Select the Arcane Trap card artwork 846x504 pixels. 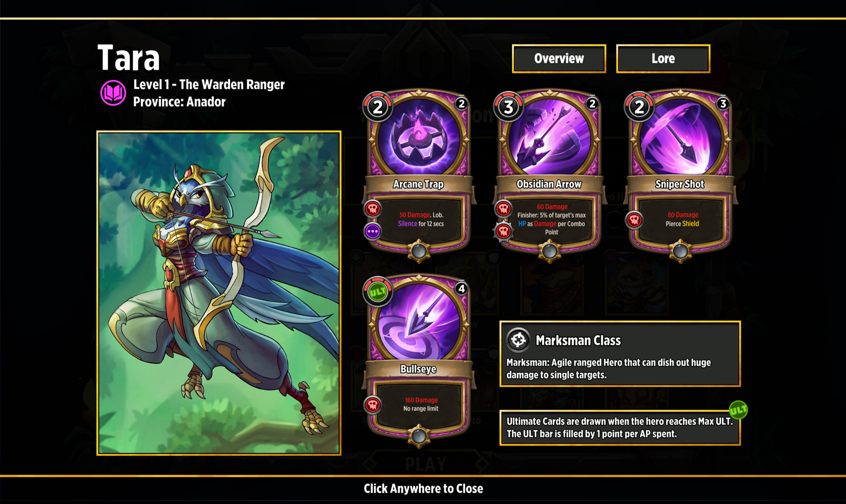(418, 137)
